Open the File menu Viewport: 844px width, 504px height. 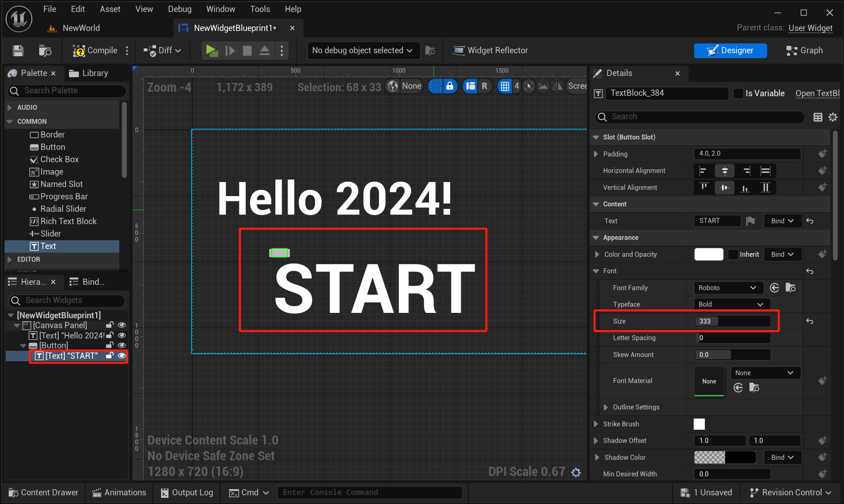coord(50,9)
